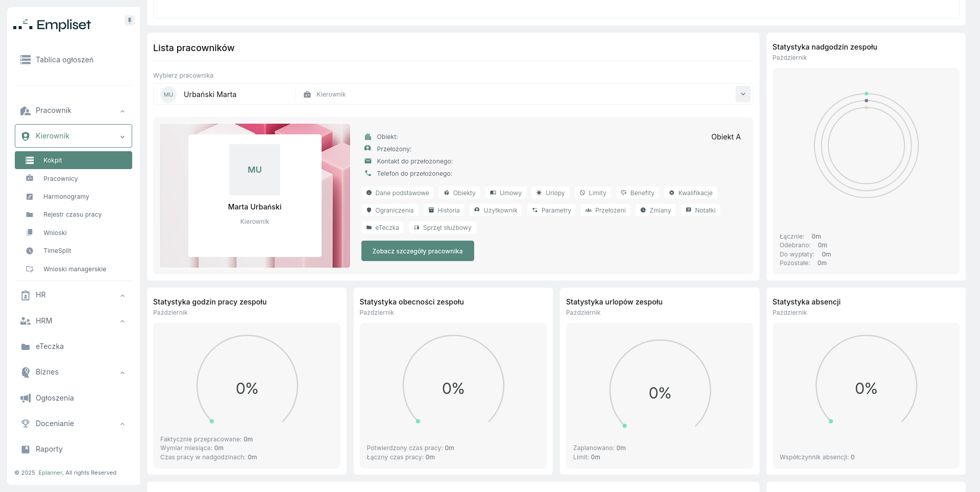Open Rejestr czasu pracy menu item

[x=73, y=215]
